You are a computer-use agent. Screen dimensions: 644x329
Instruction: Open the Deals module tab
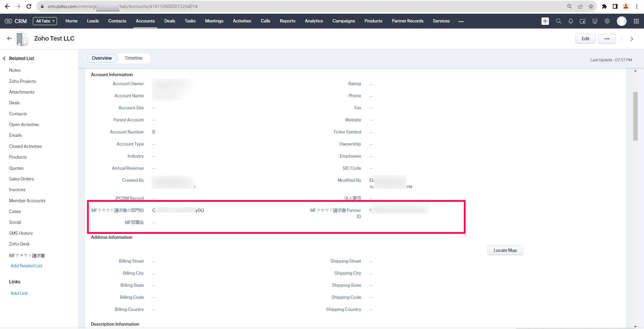click(x=169, y=21)
